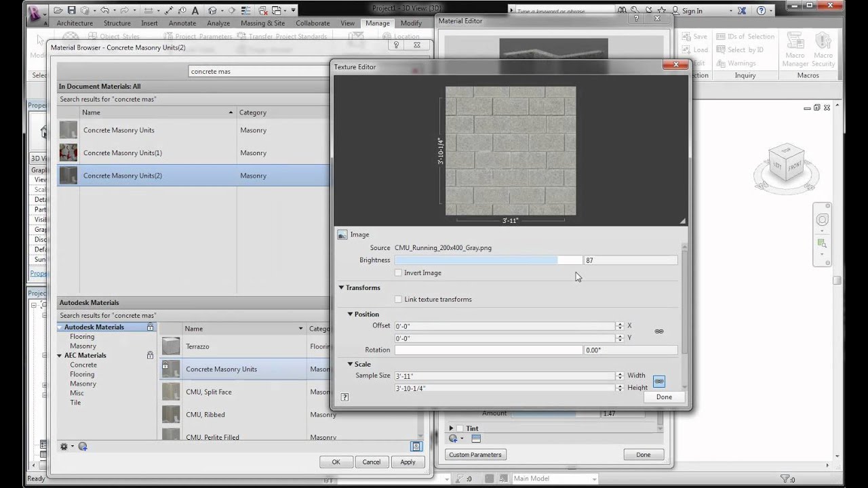Open the Insert ribbon tab
868x488 pixels.
[149, 23]
